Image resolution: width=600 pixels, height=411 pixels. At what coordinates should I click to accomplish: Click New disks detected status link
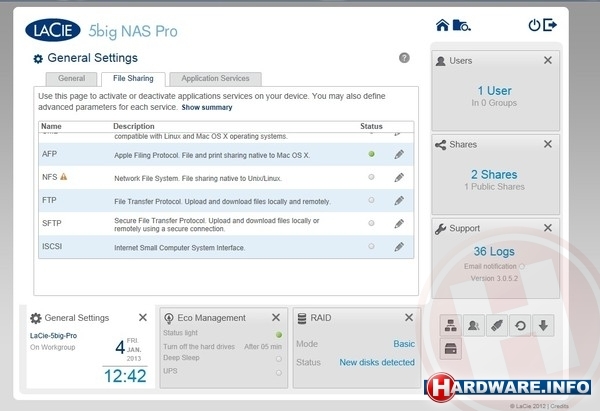(x=377, y=362)
